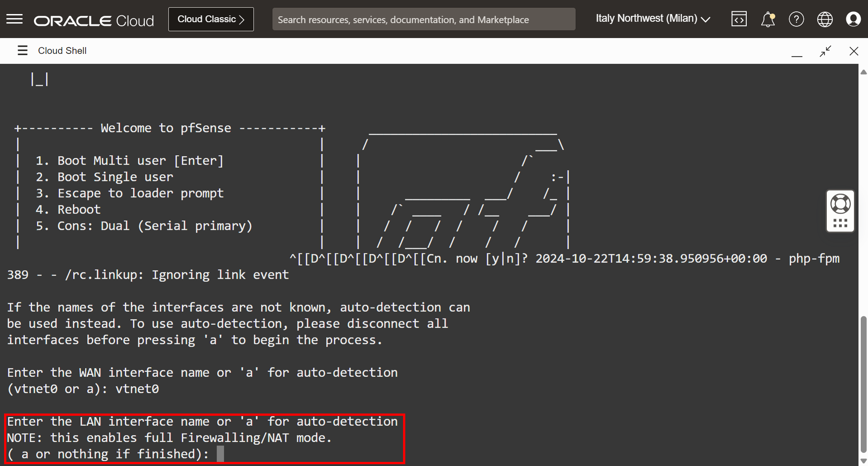Image resolution: width=868 pixels, height=466 pixels.
Task: Click the grip dots below the lifebuoy
Action: click(x=840, y=223)
